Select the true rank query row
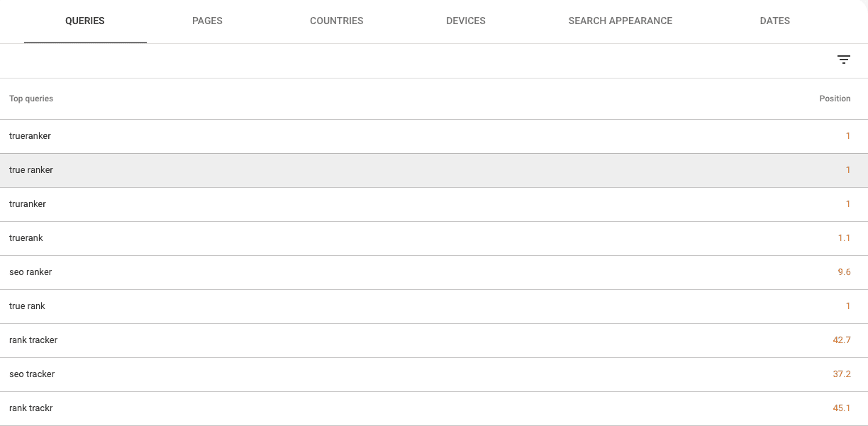Screen dimensions: 868x426 (434, 306)
